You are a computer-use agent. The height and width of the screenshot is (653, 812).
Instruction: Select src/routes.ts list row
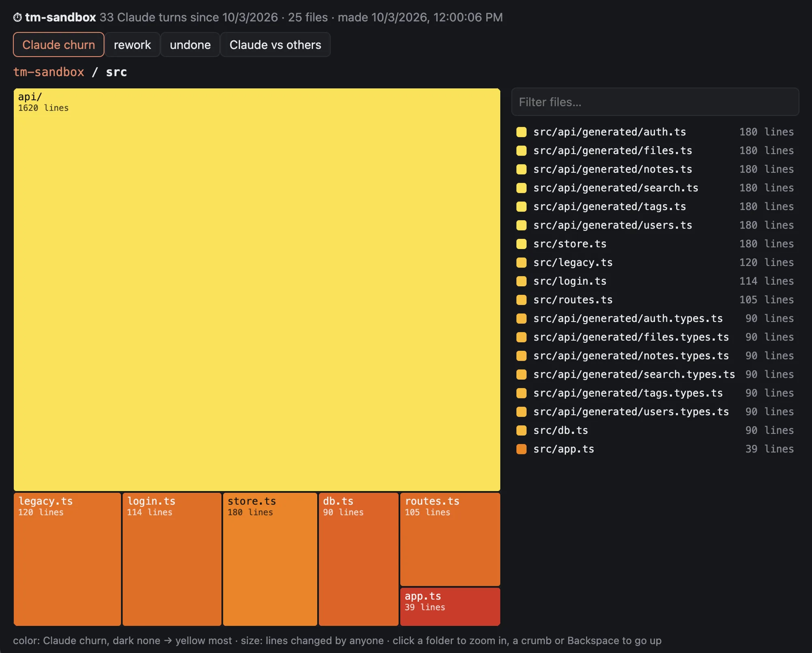click(x=655, y=300)
